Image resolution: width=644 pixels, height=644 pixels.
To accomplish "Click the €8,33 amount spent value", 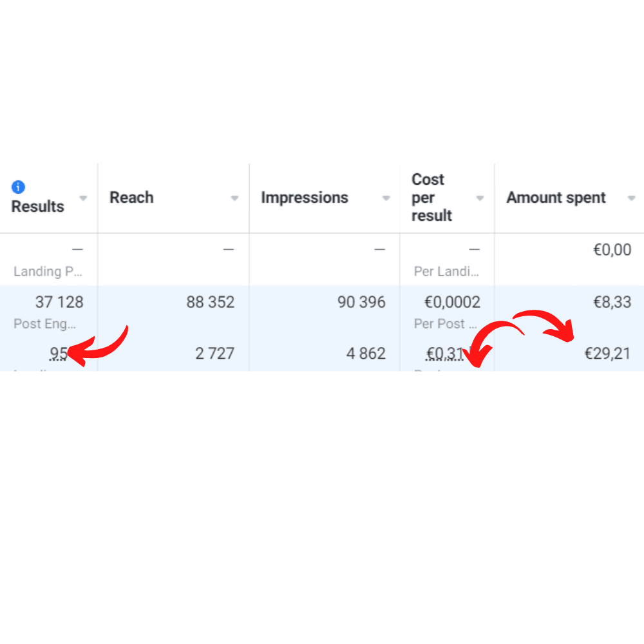I will (612, 302).
